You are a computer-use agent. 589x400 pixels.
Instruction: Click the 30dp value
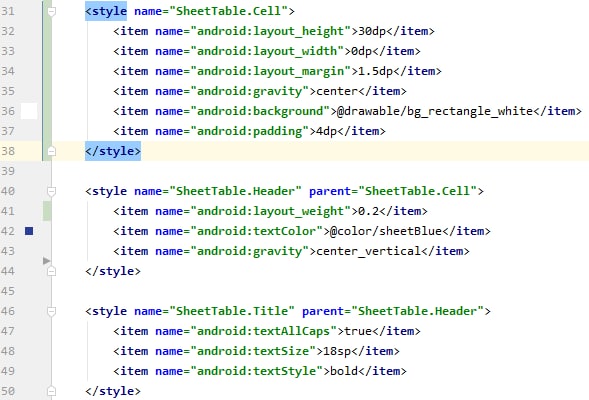(x=372, y=31)
